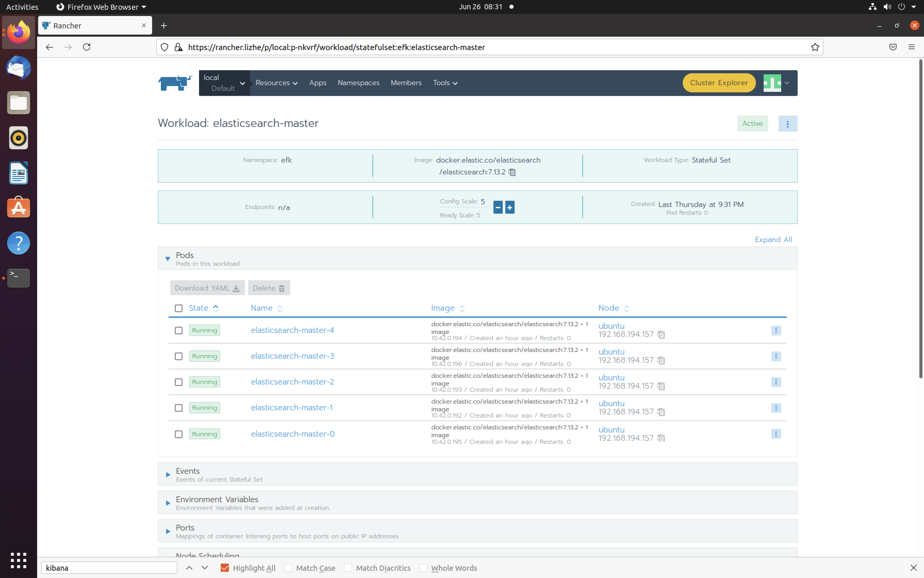Open the Apps menu item

(318, 83)
